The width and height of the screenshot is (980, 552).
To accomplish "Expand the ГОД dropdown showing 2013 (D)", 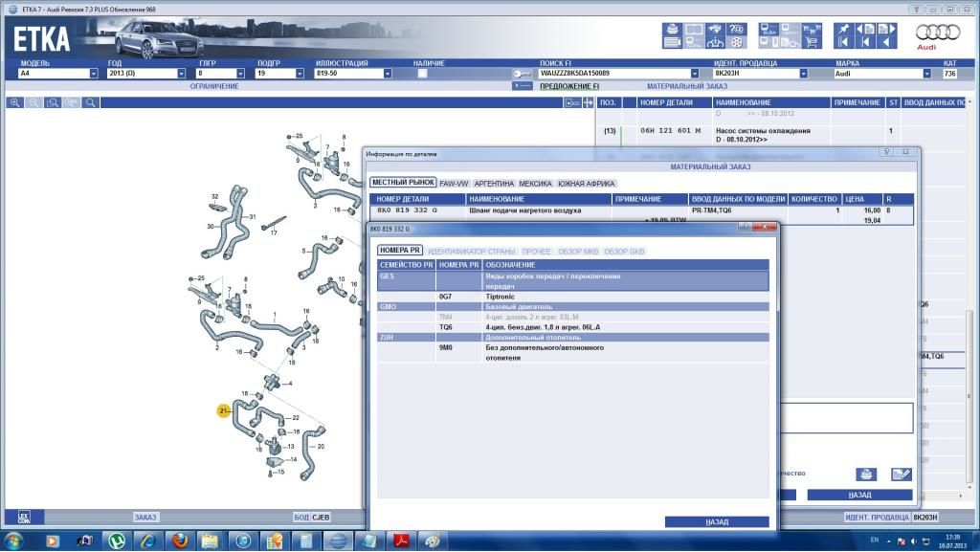I will (181, 74).
